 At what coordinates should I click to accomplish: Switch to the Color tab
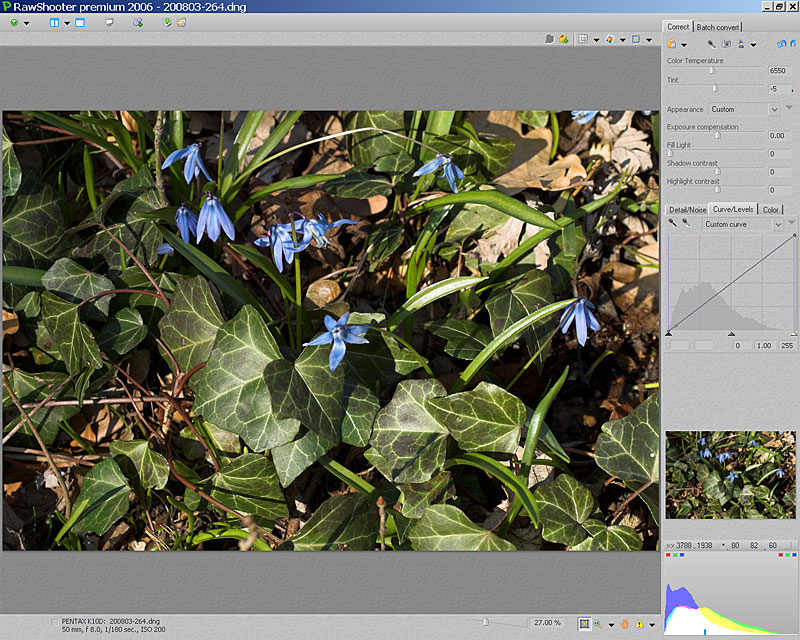(770, 209)
